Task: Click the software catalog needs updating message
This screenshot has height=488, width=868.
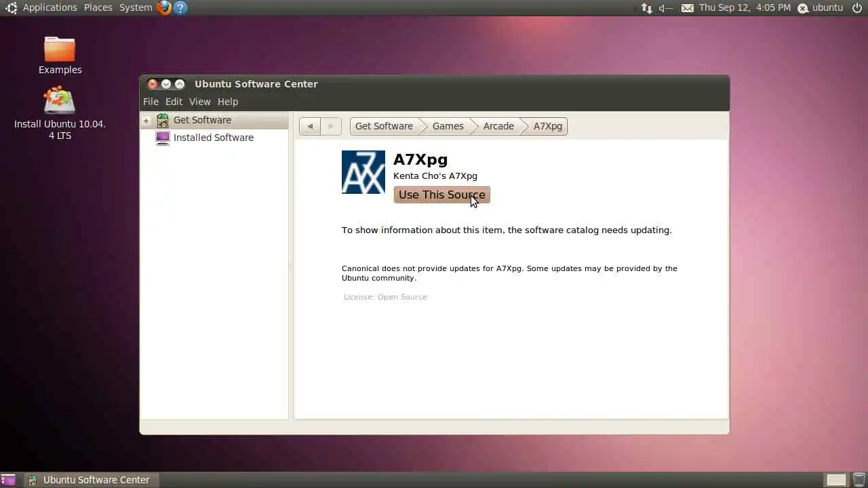Action: coord(507,230)
